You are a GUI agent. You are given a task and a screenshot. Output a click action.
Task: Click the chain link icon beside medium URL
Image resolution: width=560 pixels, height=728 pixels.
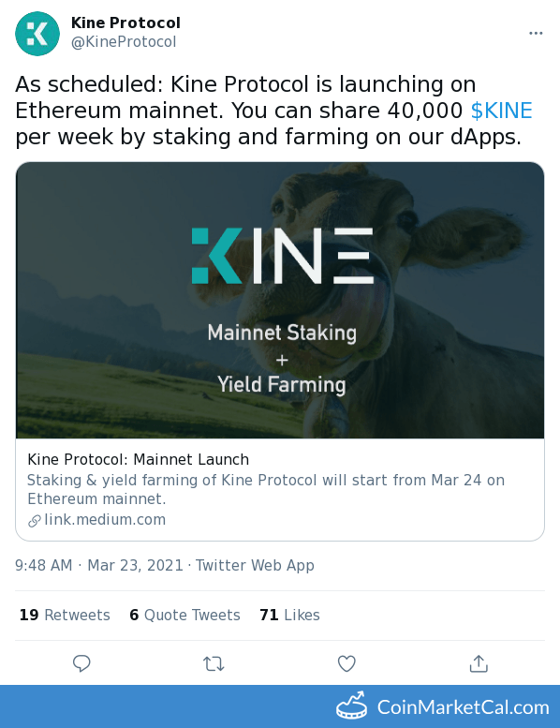coord(35,521)
